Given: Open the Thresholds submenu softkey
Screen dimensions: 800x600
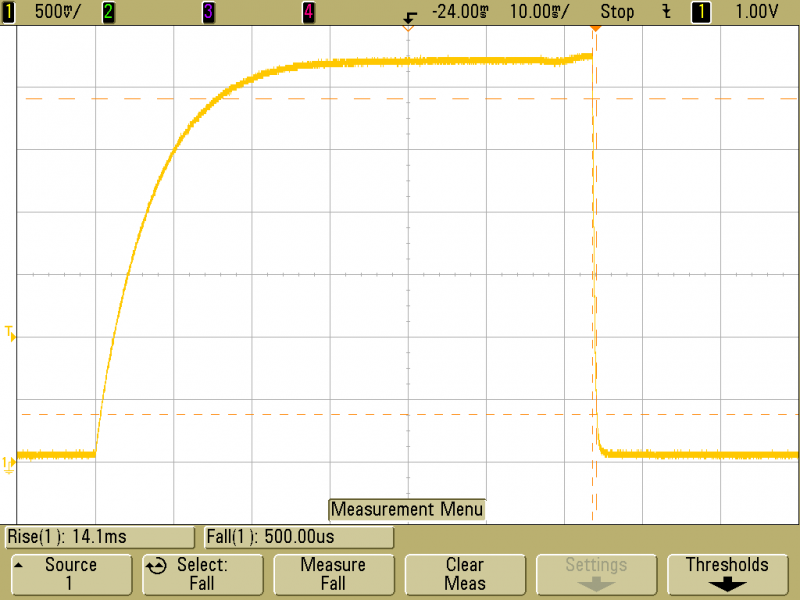Looking at the screenshot, I should click(x=727, y=574).
